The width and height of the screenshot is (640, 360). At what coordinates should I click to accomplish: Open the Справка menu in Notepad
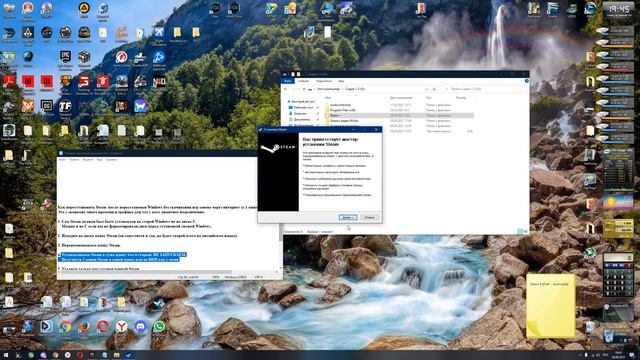(111, 160)
